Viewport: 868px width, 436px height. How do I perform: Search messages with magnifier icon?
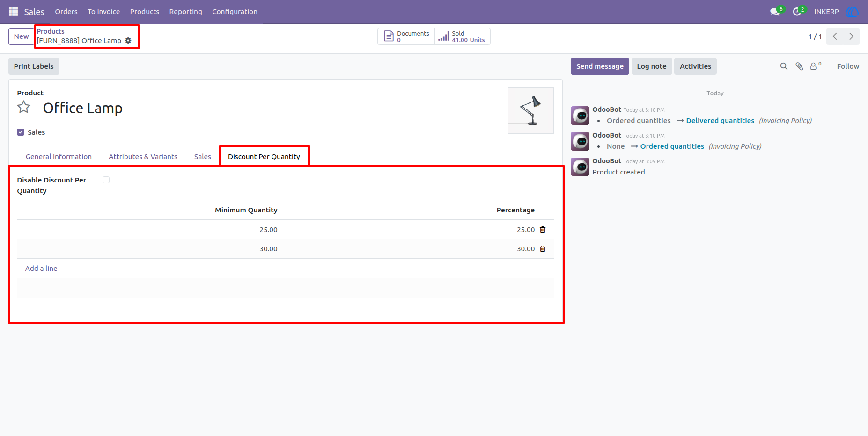(x=784, y=66)
